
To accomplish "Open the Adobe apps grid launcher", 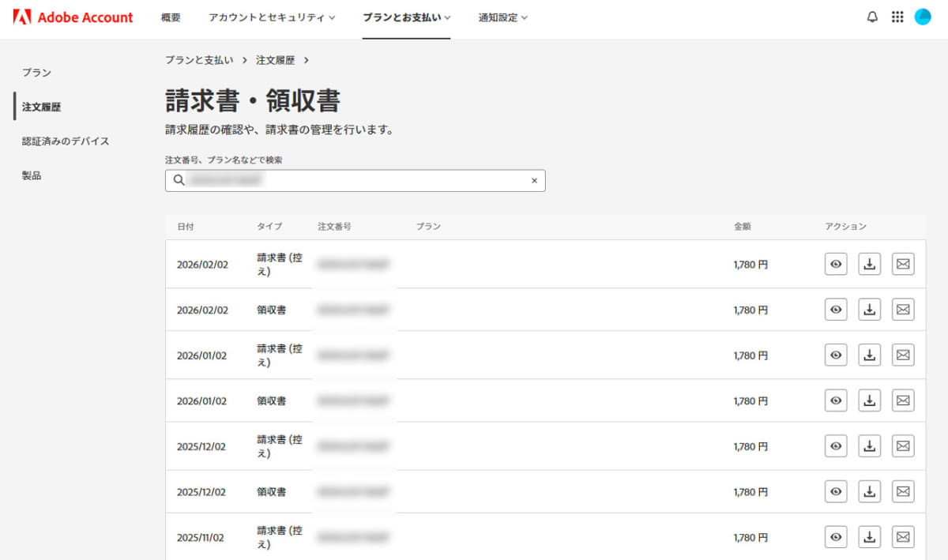I will click(897, 17).
